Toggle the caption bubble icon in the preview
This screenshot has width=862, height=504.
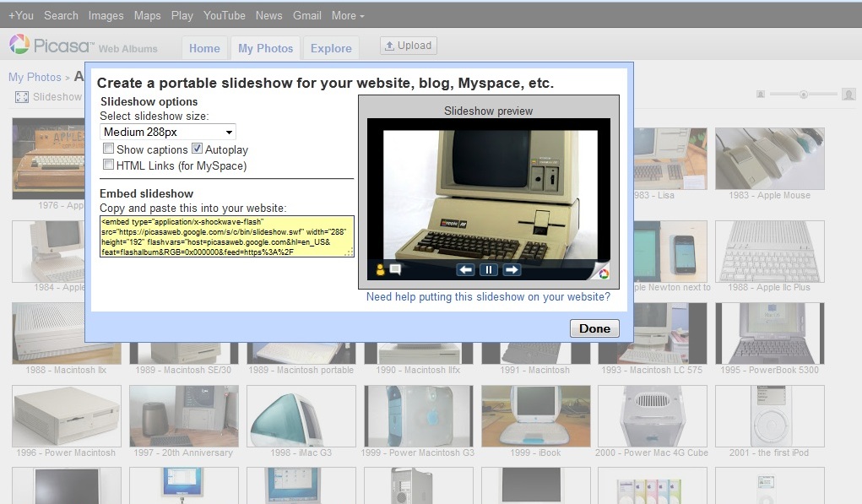(395, 269)
